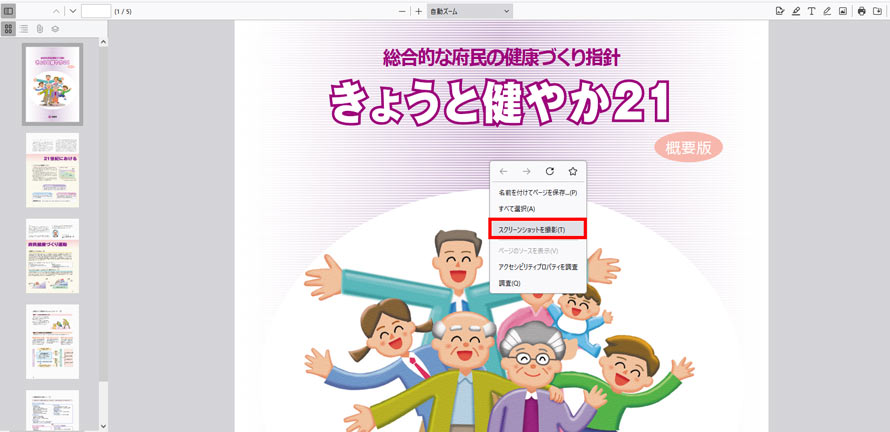The height and width of the screenshot is (432, 890).
Task: Save the PDF with download icon
Action: pyautogui.click(x=879, y=11)
